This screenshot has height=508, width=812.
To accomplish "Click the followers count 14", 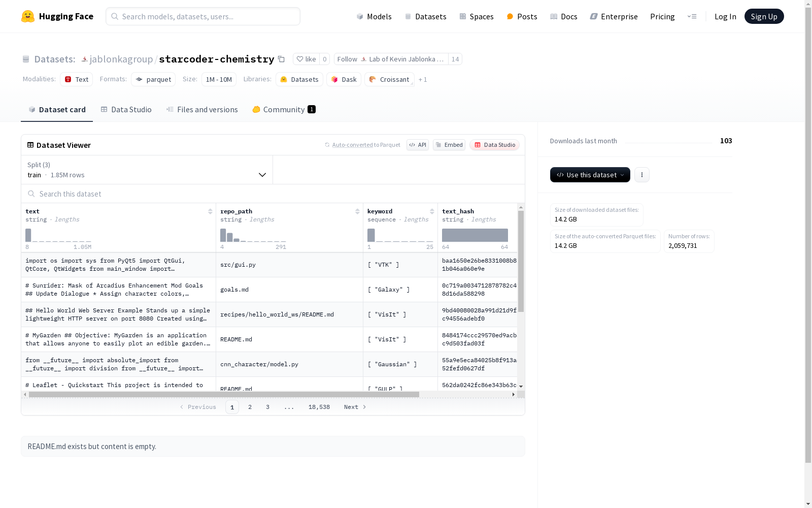I will pos(455,59).
